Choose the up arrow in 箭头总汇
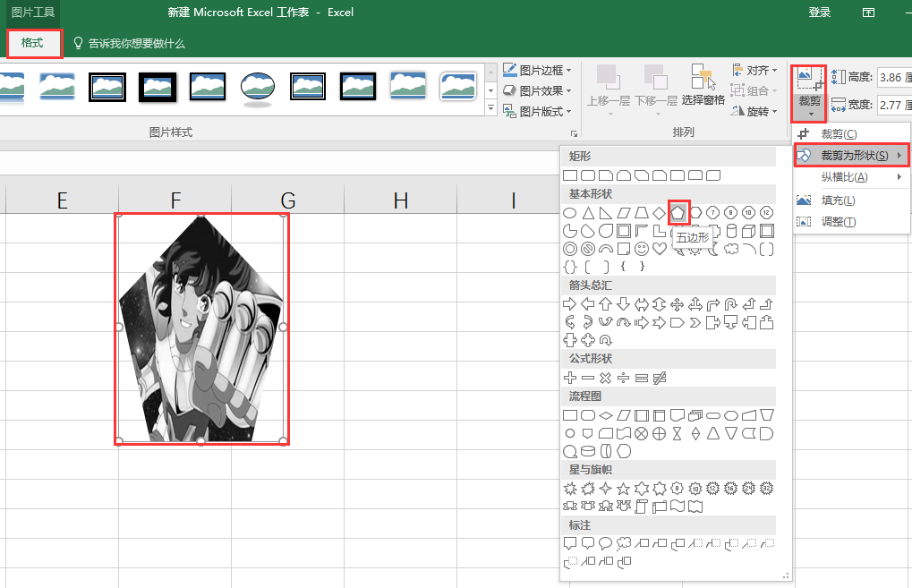Screen dimensions: 912x588 [x=606, y=303]
